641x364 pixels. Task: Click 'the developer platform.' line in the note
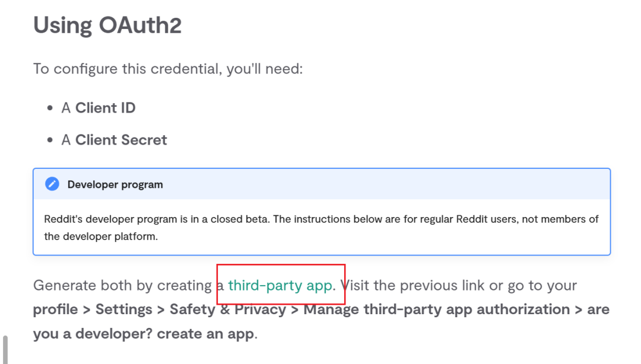101,237
